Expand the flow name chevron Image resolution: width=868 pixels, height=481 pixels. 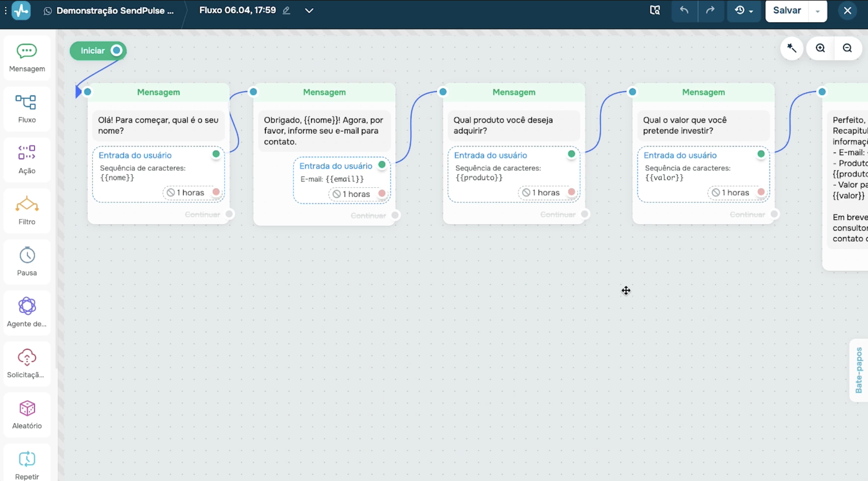pos(309,11)
